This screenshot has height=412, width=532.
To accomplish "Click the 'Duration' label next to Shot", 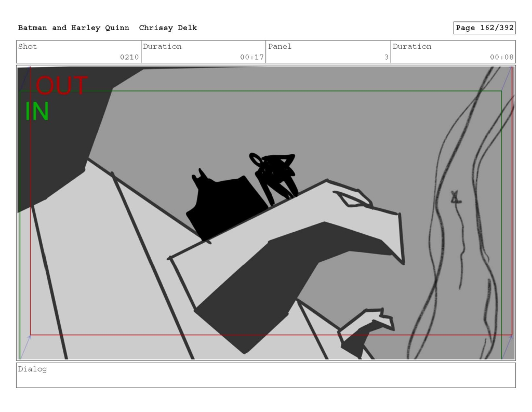I will (x=162, y=46).
